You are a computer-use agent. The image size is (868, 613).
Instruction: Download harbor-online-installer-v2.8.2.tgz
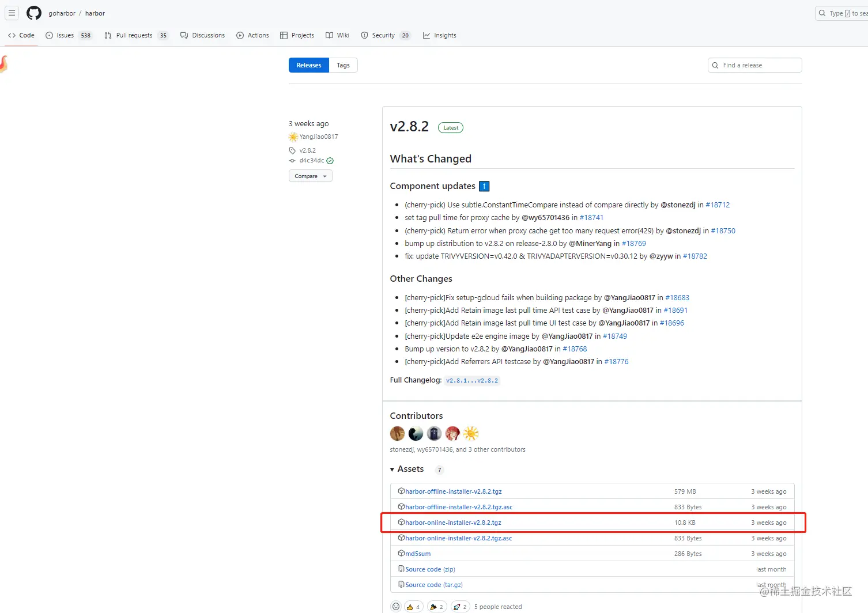[453, 523]
